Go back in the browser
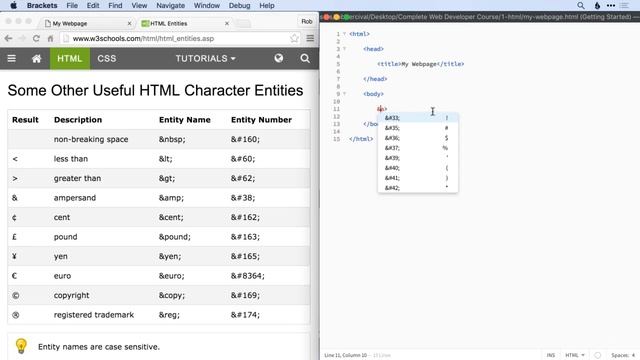 point(8,38)
